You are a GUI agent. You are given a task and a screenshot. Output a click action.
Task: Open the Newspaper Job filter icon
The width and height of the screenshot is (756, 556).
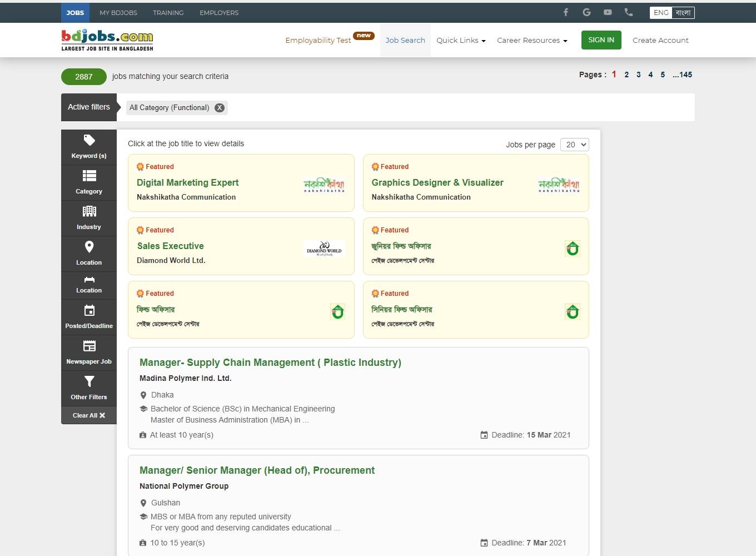(x=89, y=346)
